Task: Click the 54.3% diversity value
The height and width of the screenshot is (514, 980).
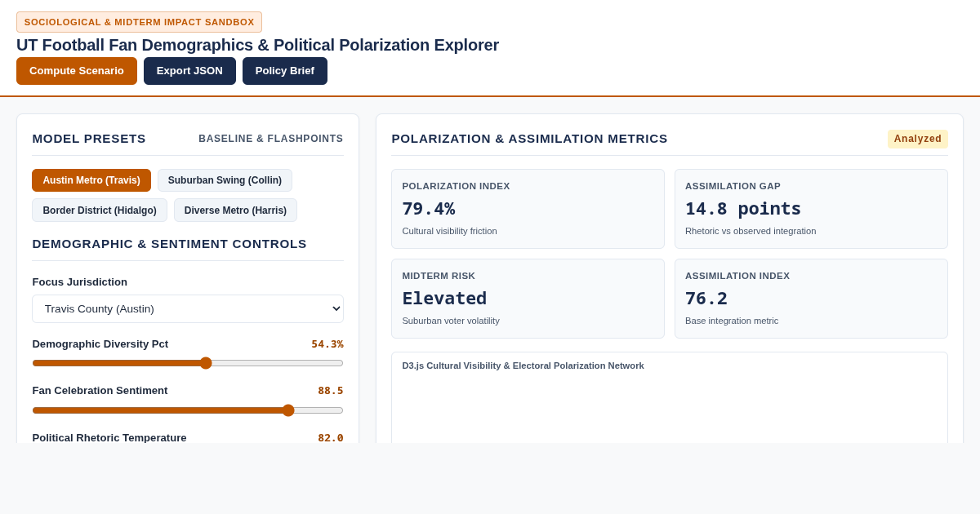Action: click(327, 344)
